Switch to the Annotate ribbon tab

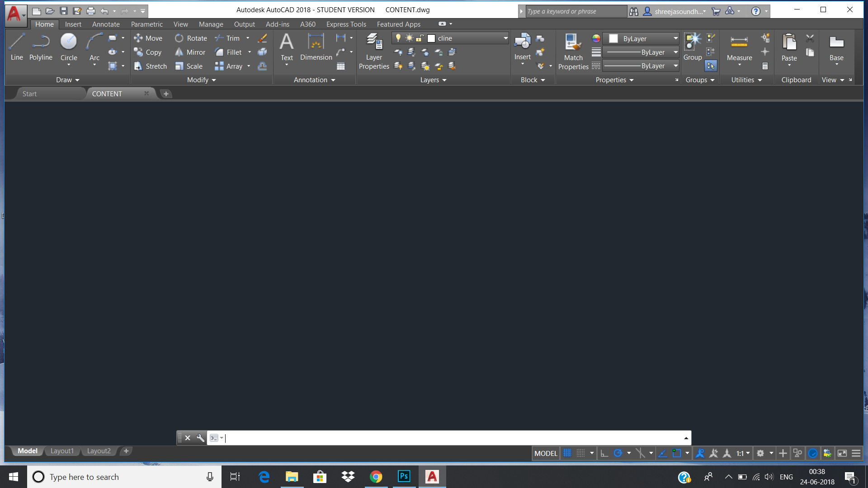click(105, 24)
